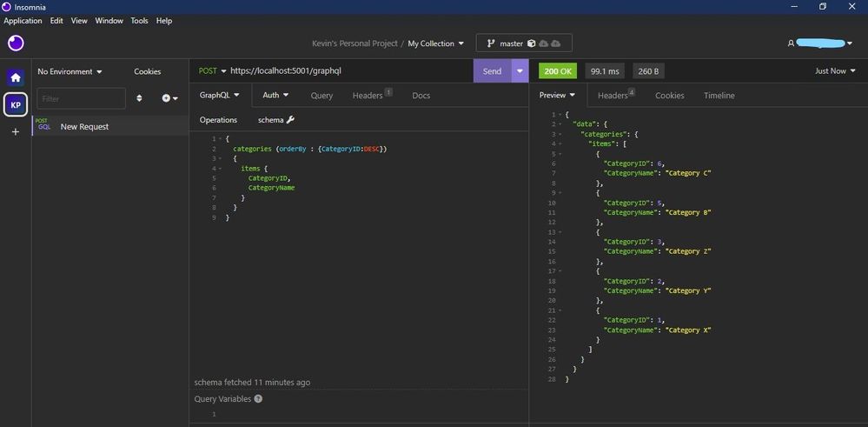Open the user account icon
Screen dimensions: 868x427
pos(791,43)
